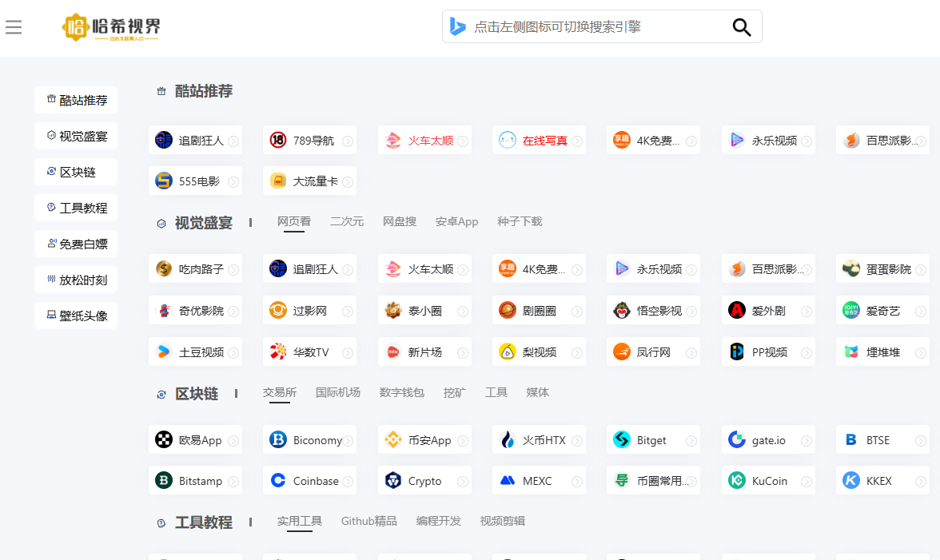Open the 爱奇艺 site icon
Screen dimensions: 940x560
851,310
